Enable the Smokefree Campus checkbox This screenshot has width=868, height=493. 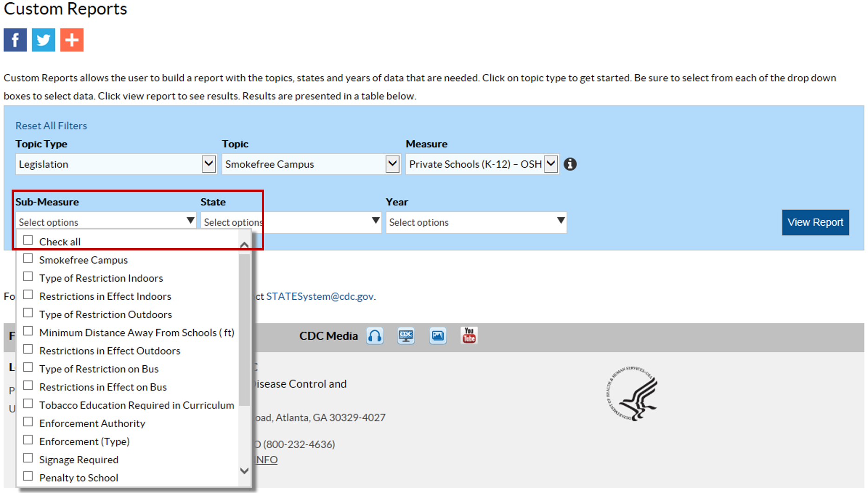pos(28,258)
